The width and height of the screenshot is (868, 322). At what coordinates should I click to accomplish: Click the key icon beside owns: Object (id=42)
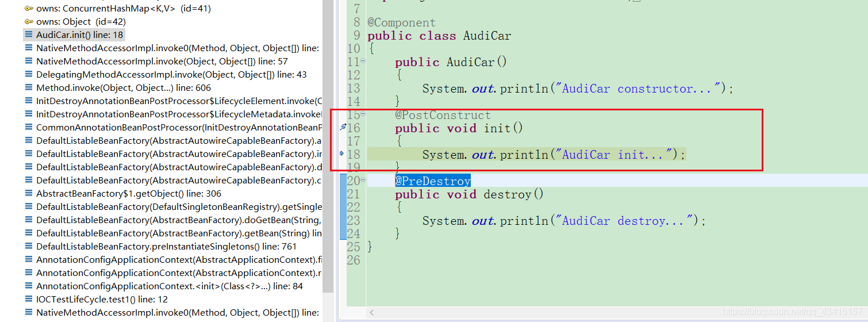(x=29, y=22)
